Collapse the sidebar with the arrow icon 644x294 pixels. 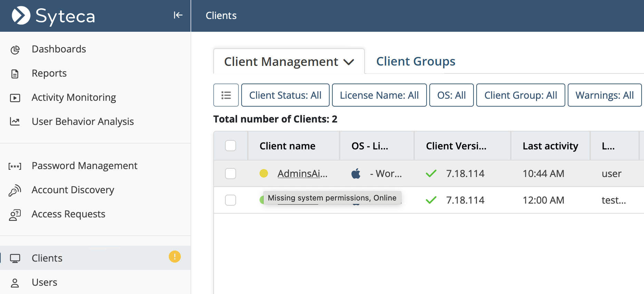click(x=178, y=15)
